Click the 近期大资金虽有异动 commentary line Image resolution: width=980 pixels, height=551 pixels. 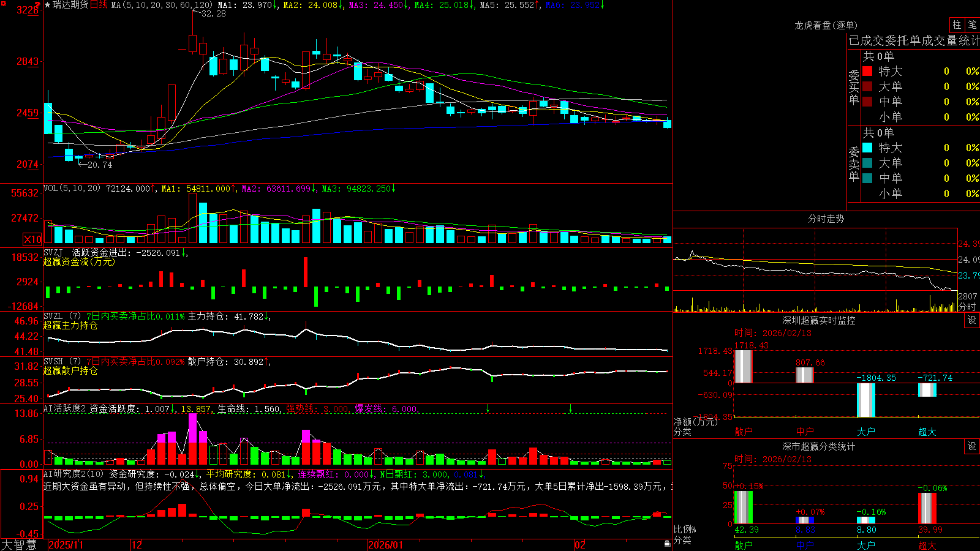[x=358, y=486]
